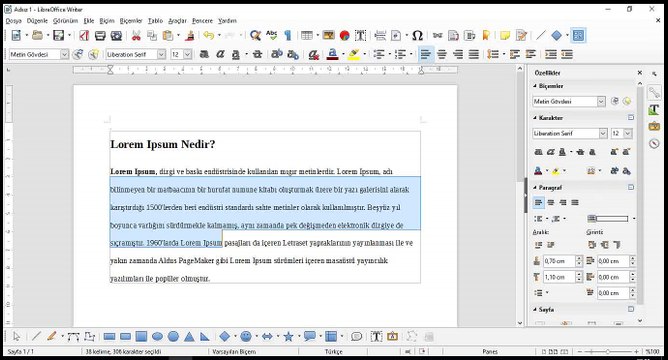Image resolution: width=668 pixels, height=360 pixels.
Task: Export directly as PDF
Action: pos(84,35)
